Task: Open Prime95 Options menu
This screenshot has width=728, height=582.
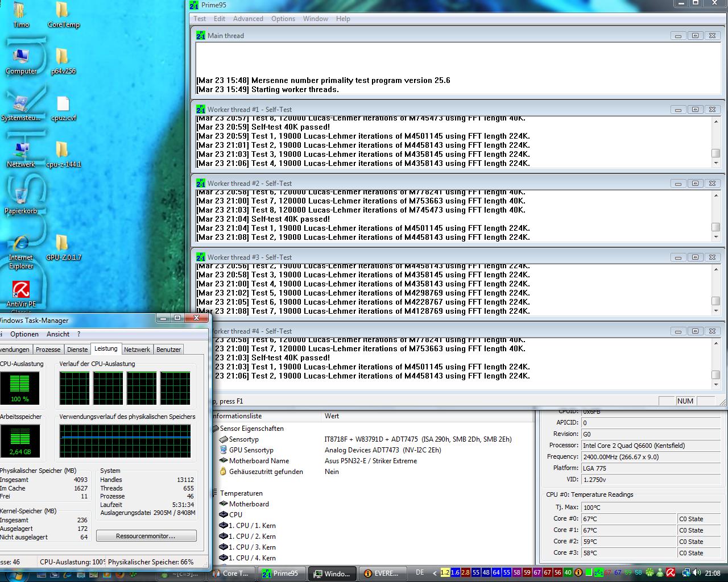Action: tap(283, 19)
